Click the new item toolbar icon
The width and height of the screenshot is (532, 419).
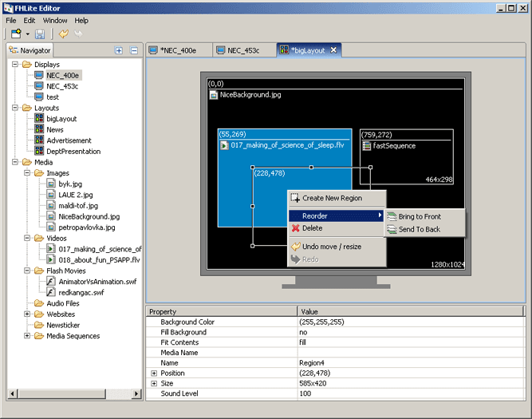point(16,34)
